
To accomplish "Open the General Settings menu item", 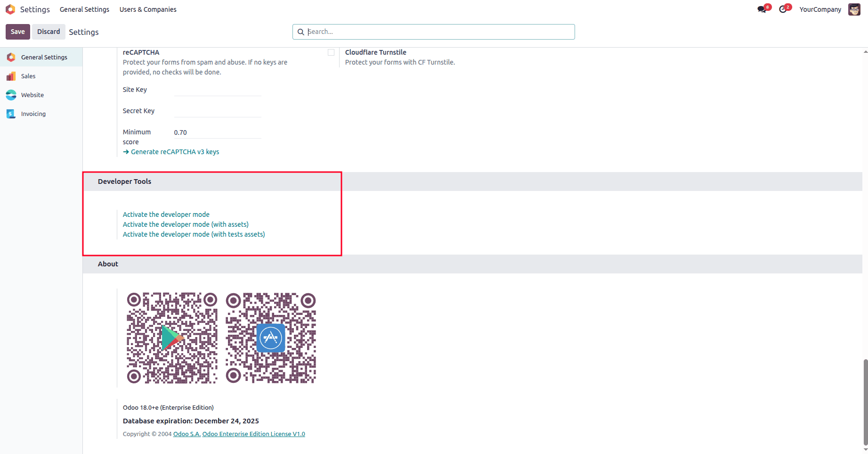I will [84, 9].
